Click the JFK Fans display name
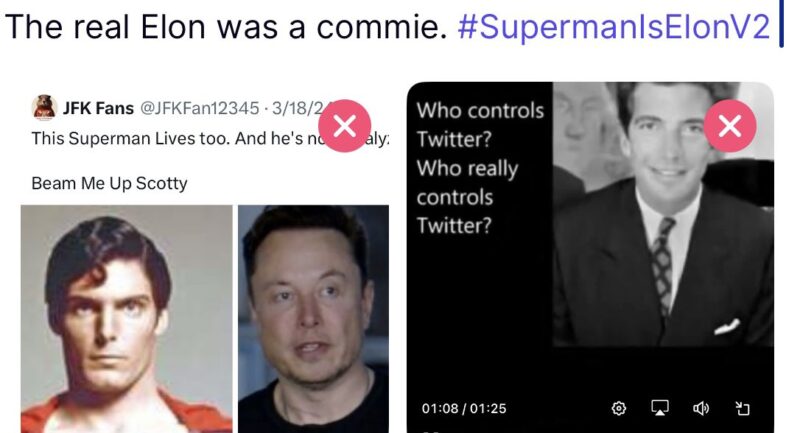The height and width of the screenshot is (433, 800). (x=98, y=108)
